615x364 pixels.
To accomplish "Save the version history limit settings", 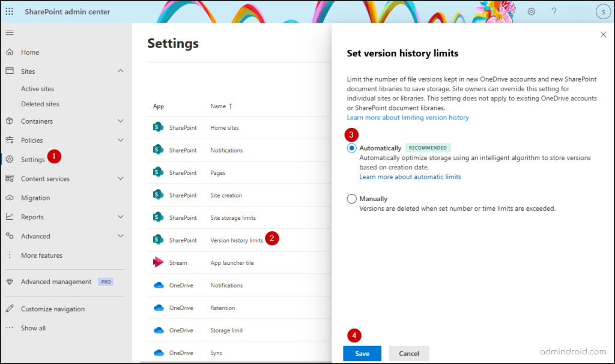I will [x=362, y=353].
